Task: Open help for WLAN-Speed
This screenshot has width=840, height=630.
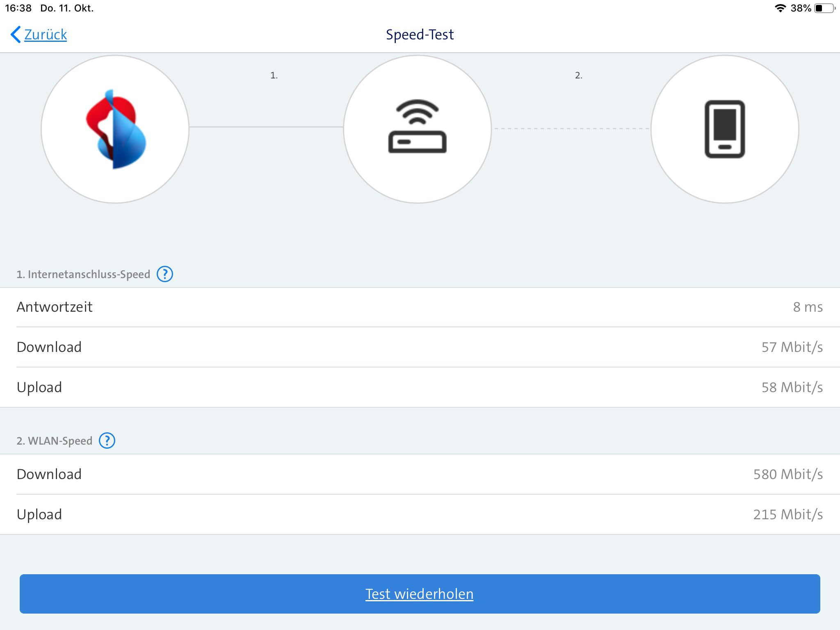Action: coord(107,441)
